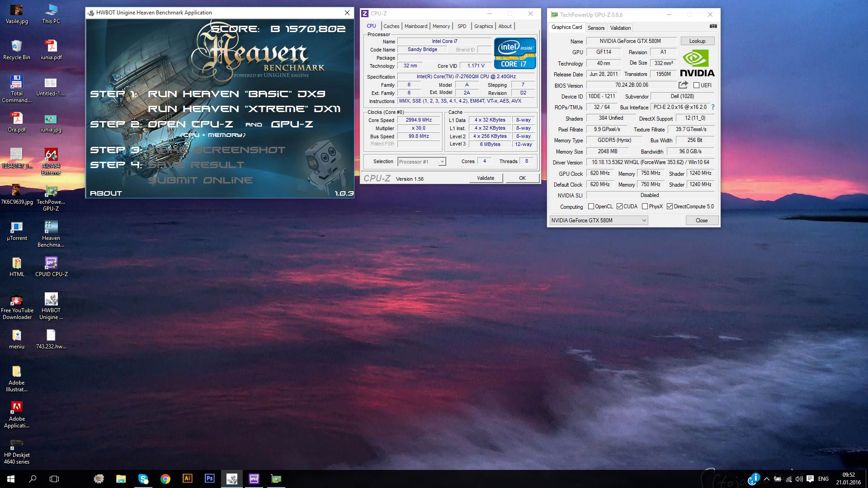Click Open CPU-Z in Heaven step 2
Image resolution: width=868 pixels, height=488 pixels.
click(x=190, y=124)
